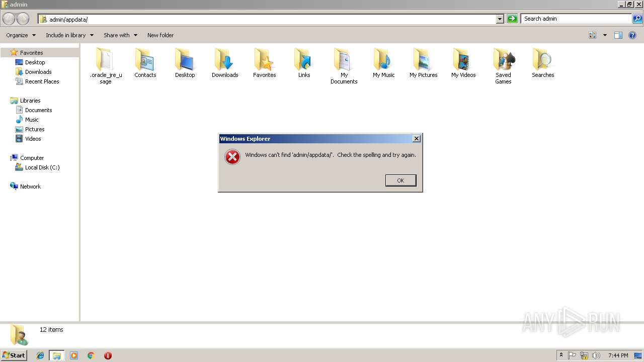Open the views options dropdown arrow
The image size is (644, 362).
(605, 35)
